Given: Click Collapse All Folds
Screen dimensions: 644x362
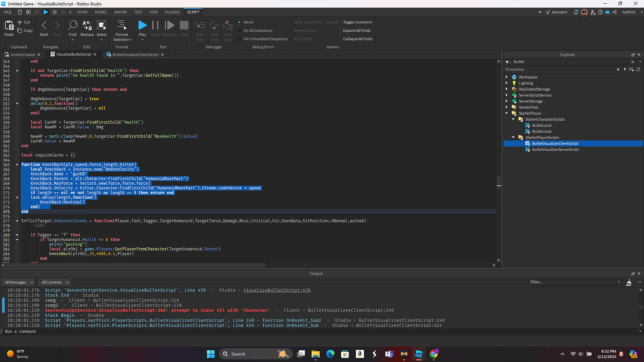Looking at the screenshot, I should 358,39.
